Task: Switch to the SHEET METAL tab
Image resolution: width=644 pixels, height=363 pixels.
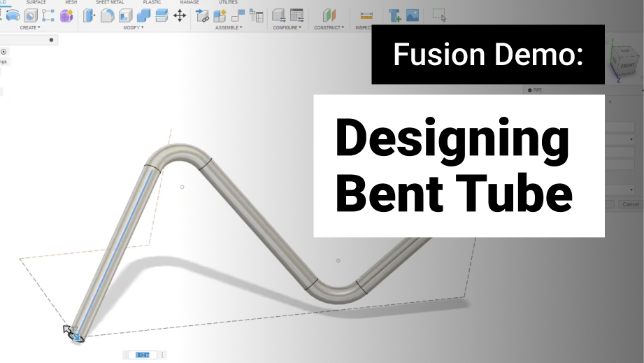Action: (110, 2)
